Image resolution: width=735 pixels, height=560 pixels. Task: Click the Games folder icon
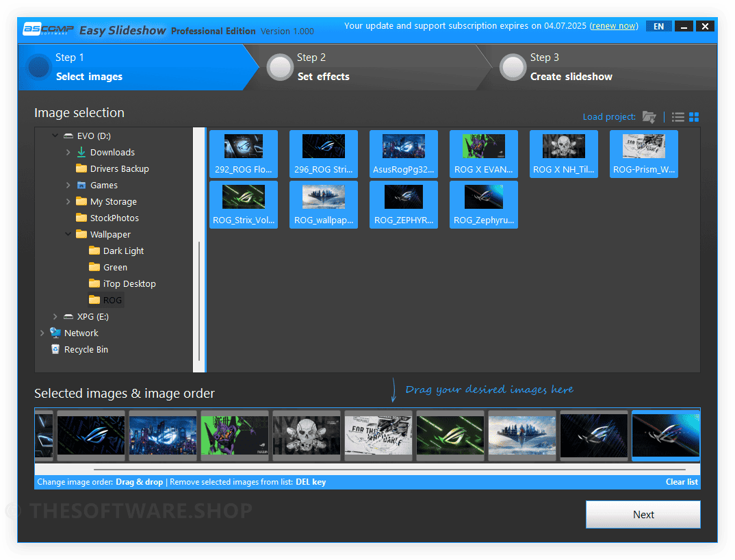pos(81,185)
